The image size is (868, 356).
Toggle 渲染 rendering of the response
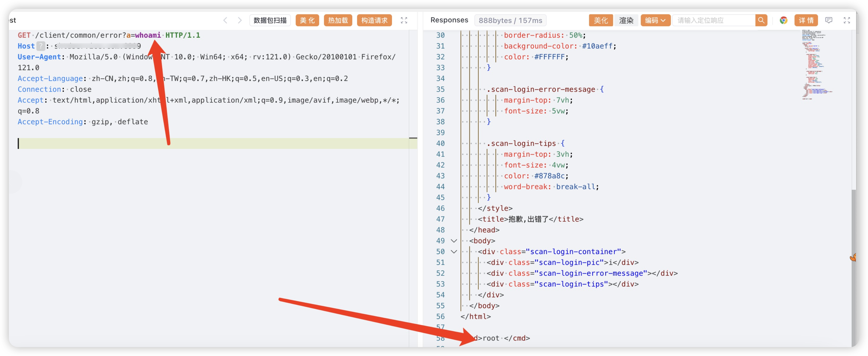coord(626,20)
